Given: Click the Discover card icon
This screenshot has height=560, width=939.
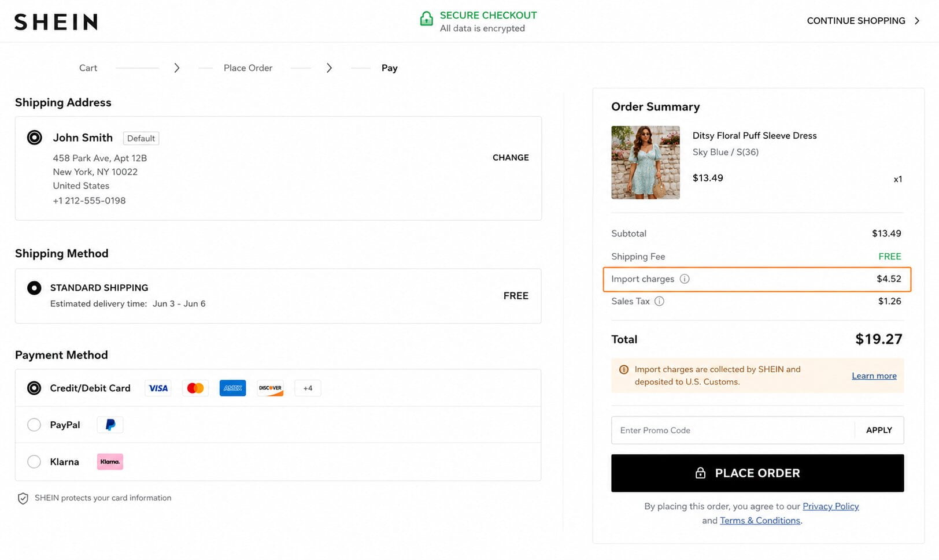Looking at the screenshot, I should pyautogui.click(x=270, y=388).
